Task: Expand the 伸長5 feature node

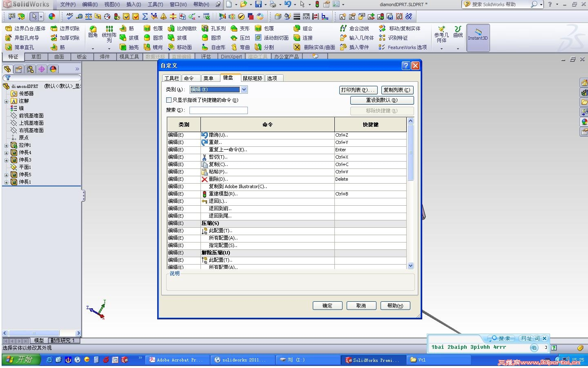Action: pos(6,175)
